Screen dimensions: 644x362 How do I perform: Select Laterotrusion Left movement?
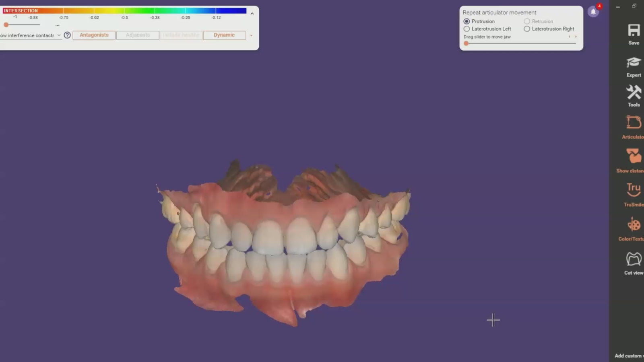pos(466,29)
